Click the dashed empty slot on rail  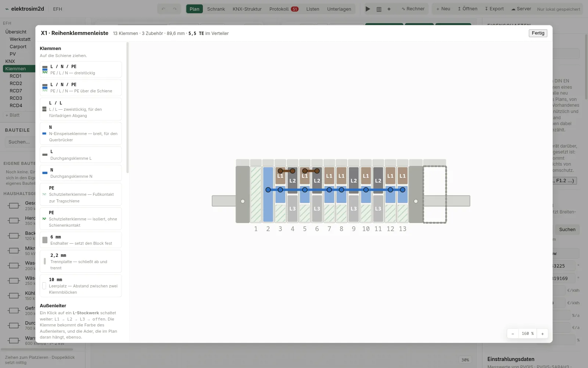tap(435, 194)
